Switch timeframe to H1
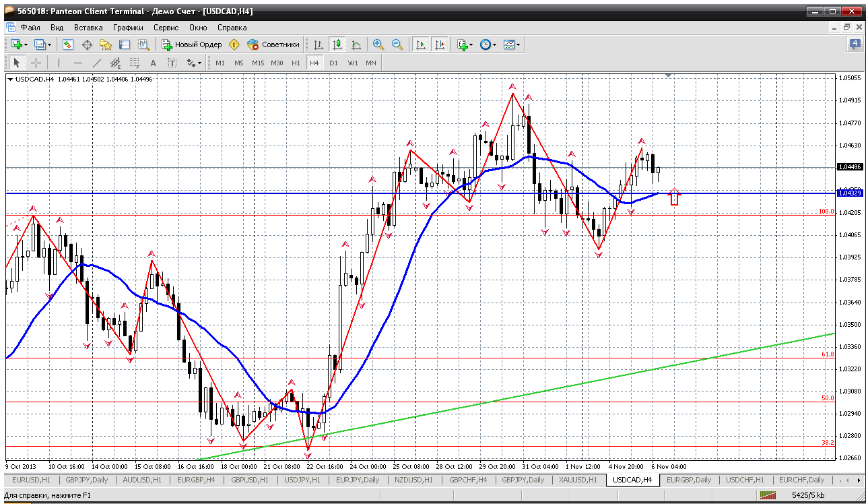The height and width of the screenshot is (504, 868). pyautogui.click(x=296, y=63)
